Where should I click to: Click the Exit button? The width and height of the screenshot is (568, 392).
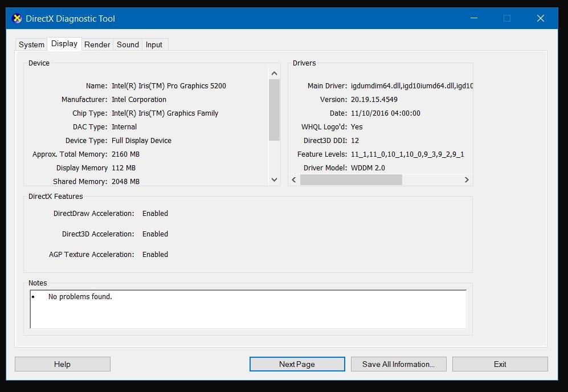tap(500, 364)
